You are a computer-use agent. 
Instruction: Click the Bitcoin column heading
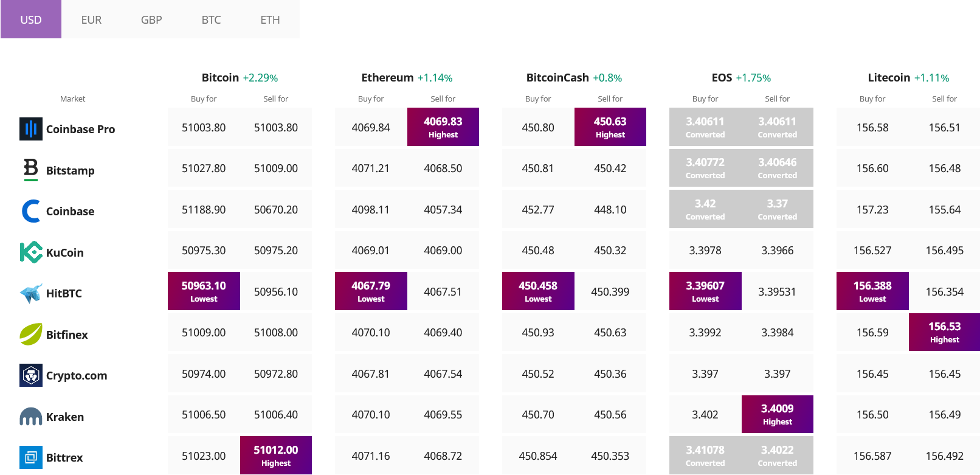tap(220, 77)
